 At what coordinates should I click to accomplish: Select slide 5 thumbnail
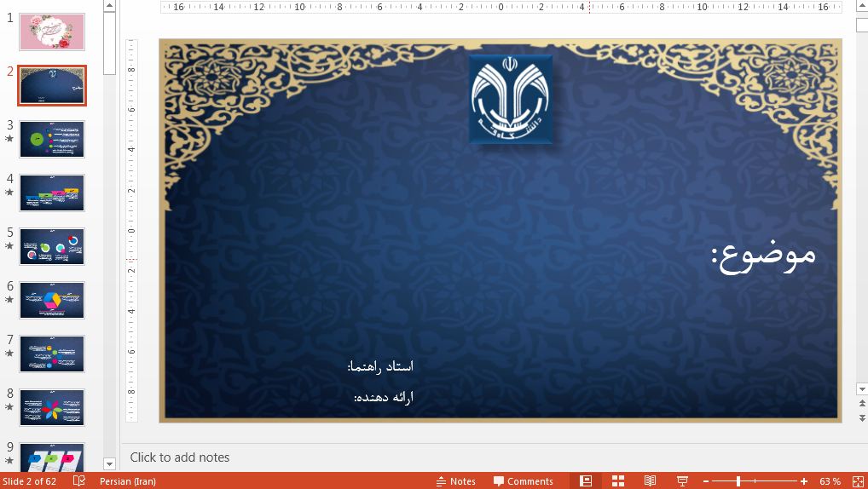[x=52, y=246]
